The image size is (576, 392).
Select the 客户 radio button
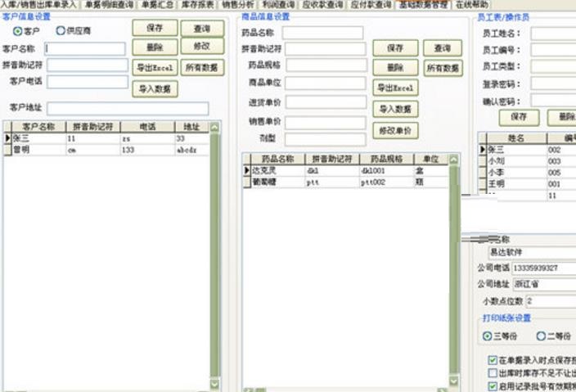click(x=17, y=31)
